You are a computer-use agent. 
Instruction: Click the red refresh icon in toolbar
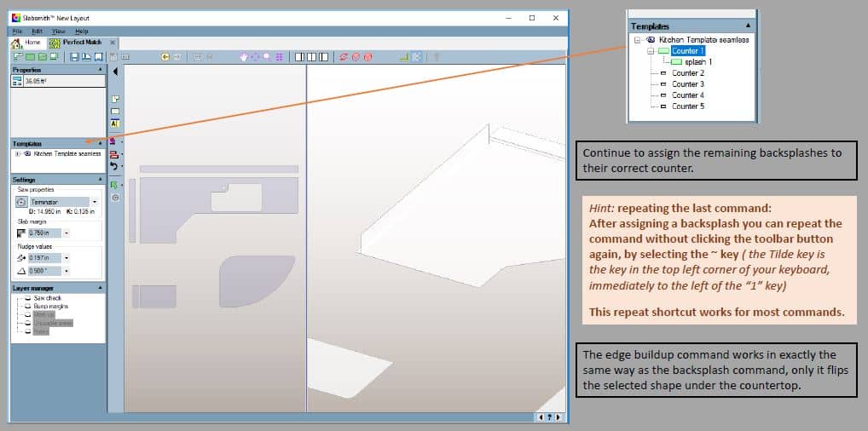344,56
